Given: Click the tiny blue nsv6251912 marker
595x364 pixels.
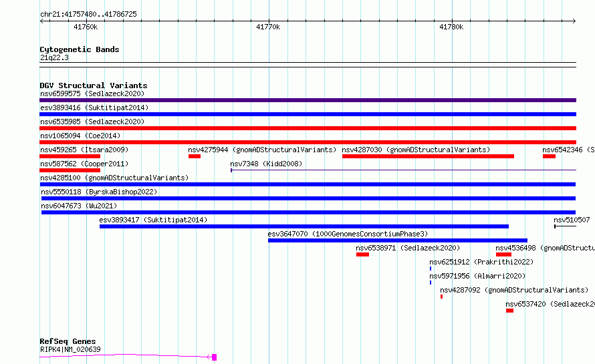Looking at the screenshot, I should [x=431, y=268].
